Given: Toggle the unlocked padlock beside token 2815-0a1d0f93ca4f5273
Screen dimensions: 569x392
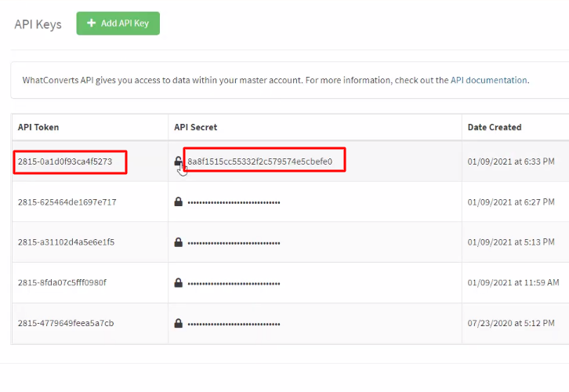Looking at the screenshot, I should click(x=178, y=162).
